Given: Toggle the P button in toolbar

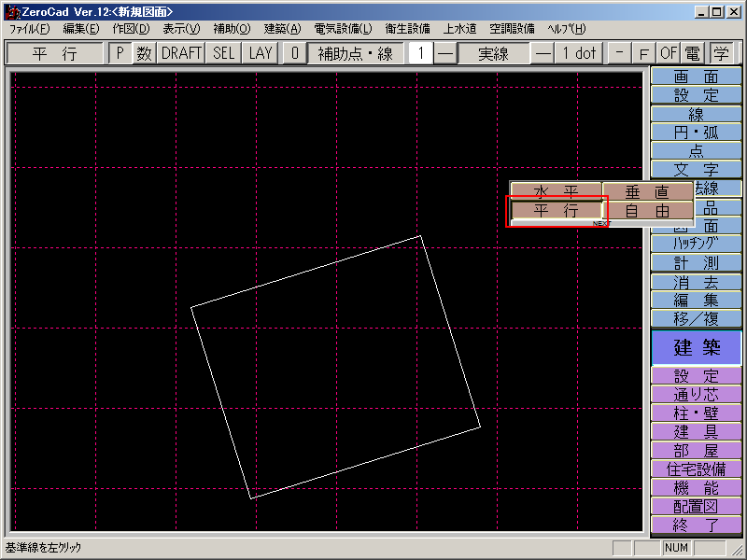Looking at the screenshot, I should click(120, 53).
